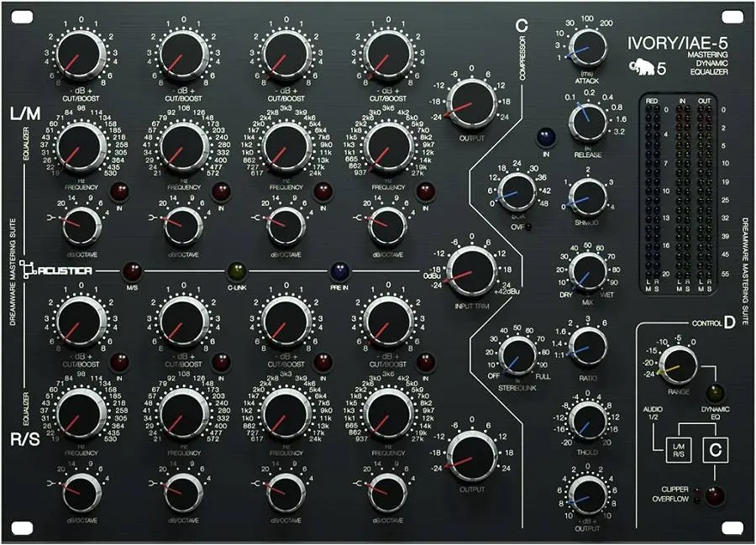Click the R/S equalizer OUTPUT knob
The width and height of the screenshot is (756, 545).
(x=471, y=456)
